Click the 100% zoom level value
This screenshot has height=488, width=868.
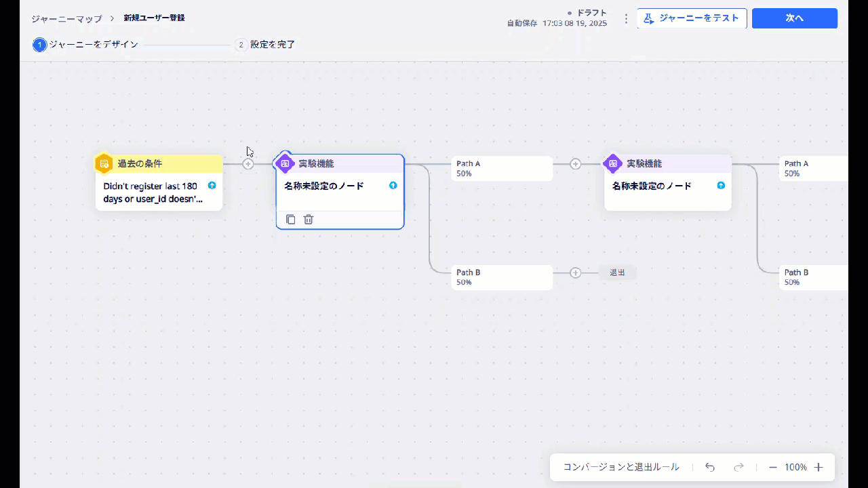(795, 467)
